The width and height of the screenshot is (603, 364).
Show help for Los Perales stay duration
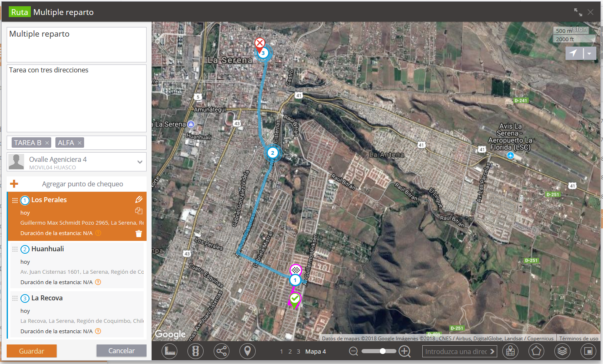[98, 233]
